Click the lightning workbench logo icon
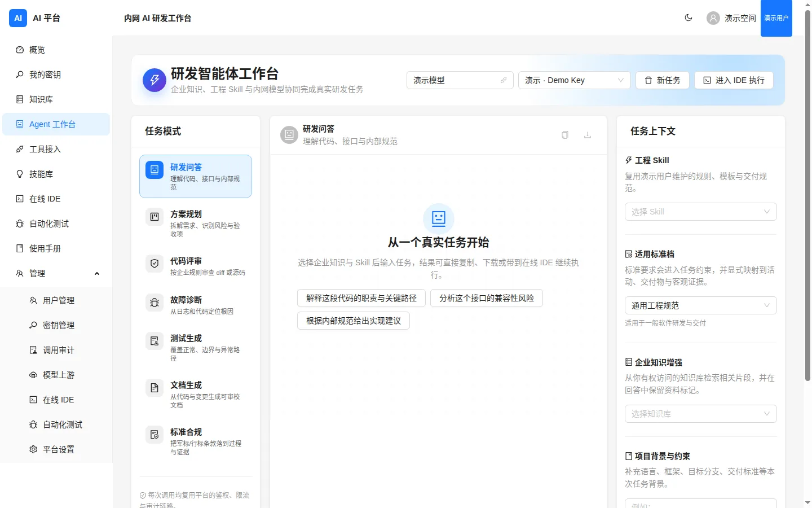812x508 pixels. 155,80
